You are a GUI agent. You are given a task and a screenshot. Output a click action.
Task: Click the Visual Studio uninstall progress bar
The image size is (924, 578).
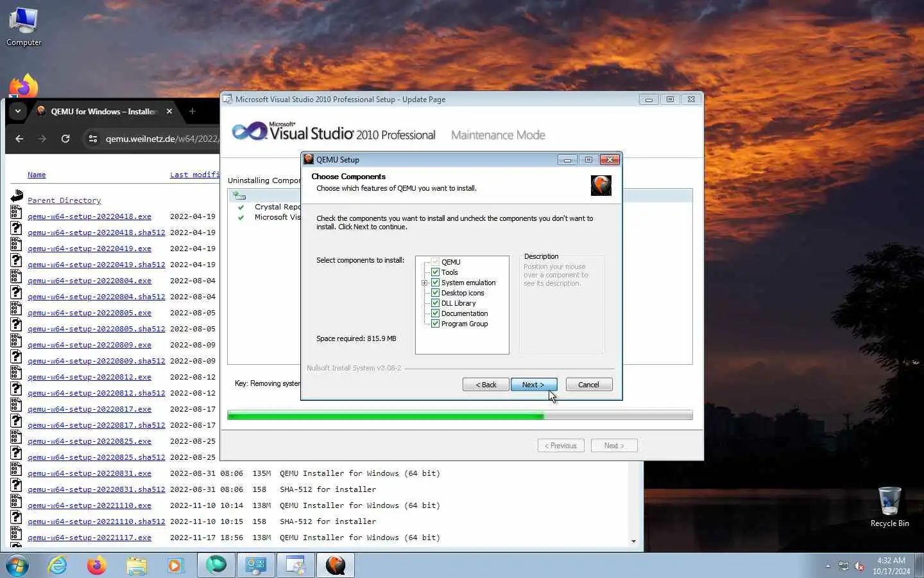pos(460,416)
